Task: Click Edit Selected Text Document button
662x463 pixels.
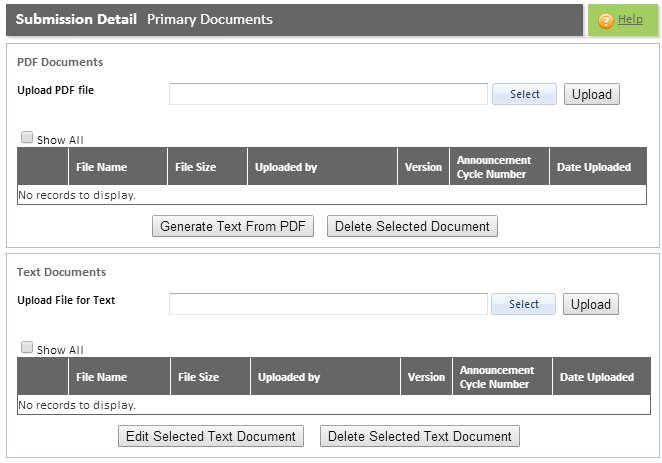Action: coord(211,436)
